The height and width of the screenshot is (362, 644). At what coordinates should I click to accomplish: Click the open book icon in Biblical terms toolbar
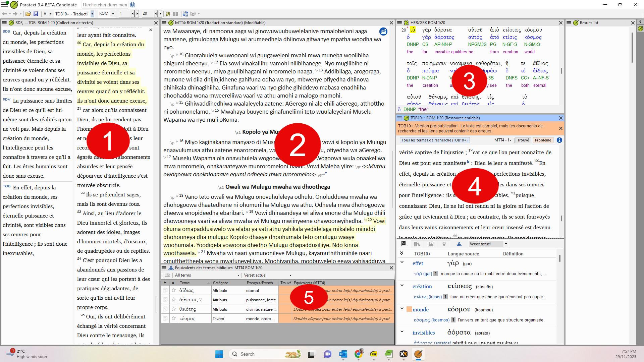[x=167, y=275]
